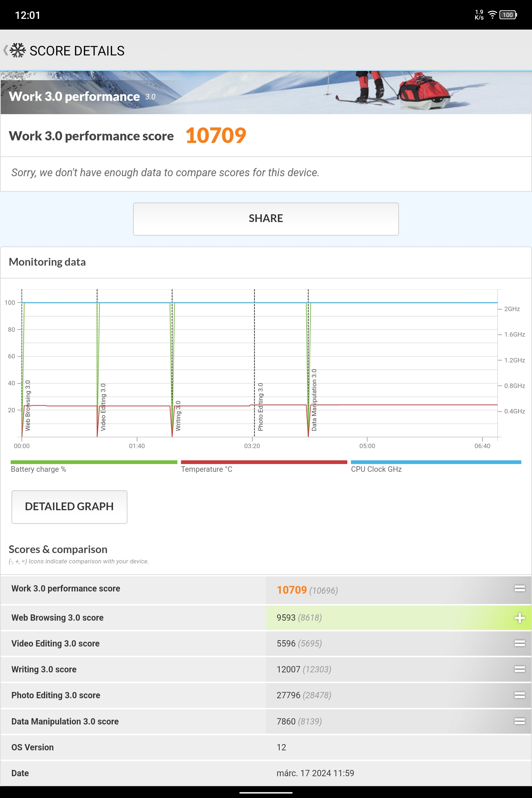Tap the Video Editing 3.0 timeline marker
The height and width of the screenshot is (798, 532).
(103, 407)
